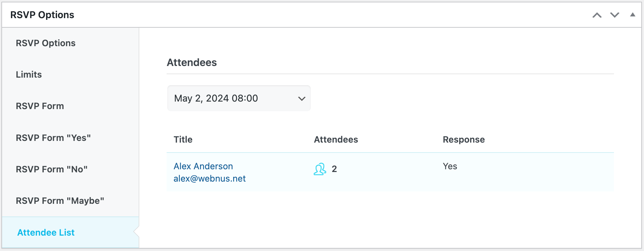Open Alex Anderson attendee link

coord(203,166)
